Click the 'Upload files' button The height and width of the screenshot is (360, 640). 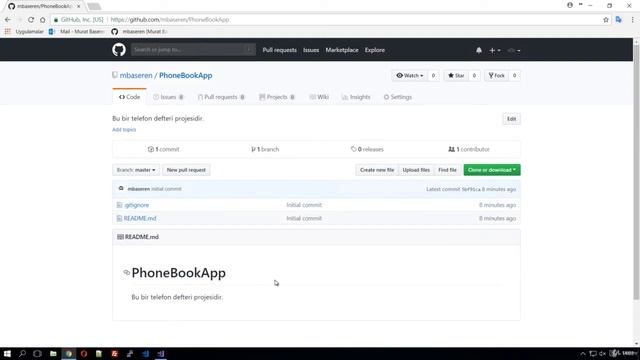[416, 170]
